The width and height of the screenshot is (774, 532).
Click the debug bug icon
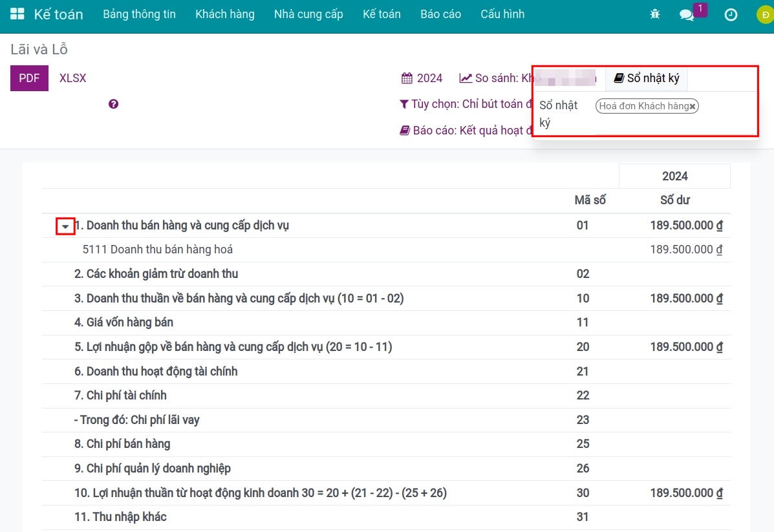[x=655, y=14]
